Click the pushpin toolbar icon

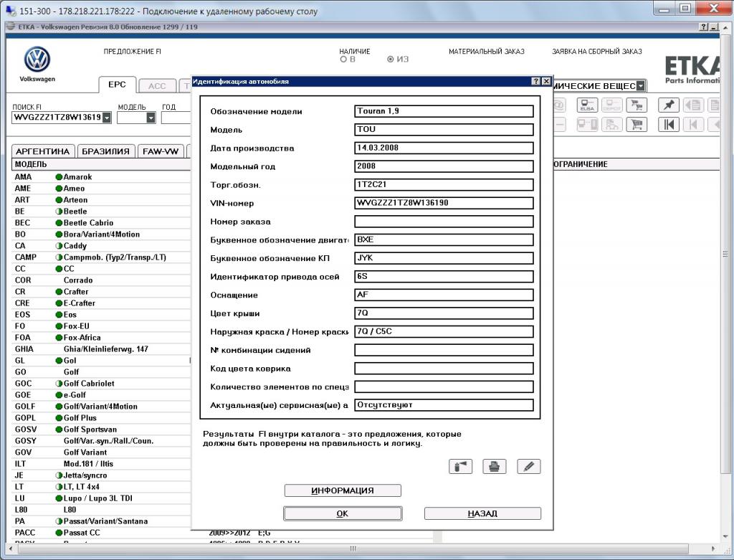(x=669, y=105)
